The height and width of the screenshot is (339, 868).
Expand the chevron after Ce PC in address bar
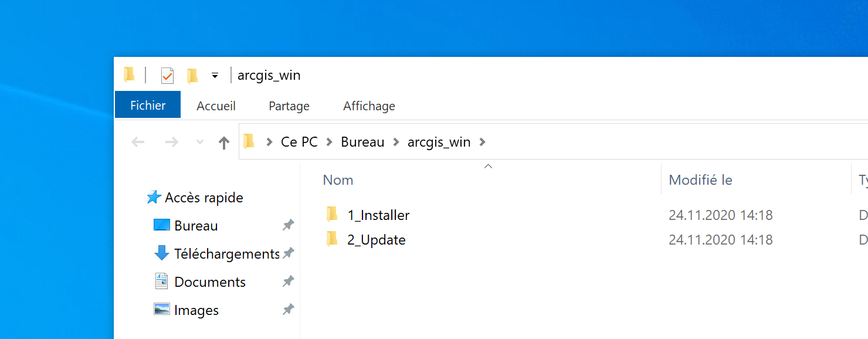(x=330, y=142)
